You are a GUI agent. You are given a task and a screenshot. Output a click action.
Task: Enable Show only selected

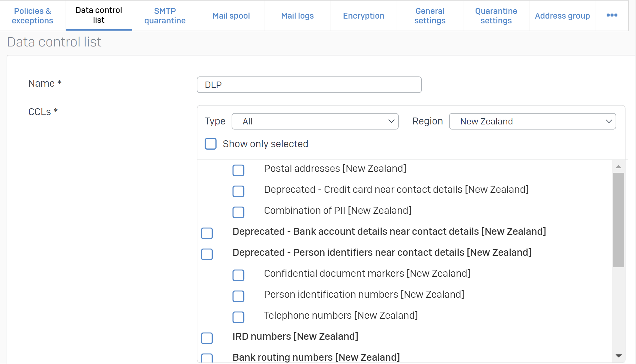210,144
